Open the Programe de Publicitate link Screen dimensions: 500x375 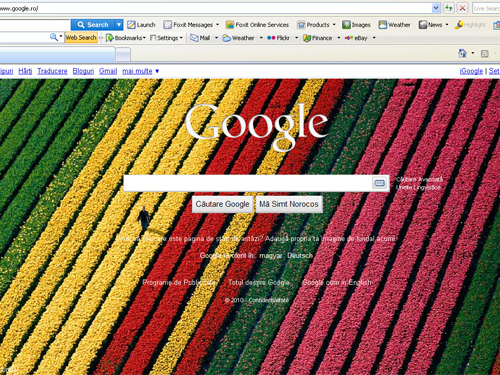(x=179, y=282)
